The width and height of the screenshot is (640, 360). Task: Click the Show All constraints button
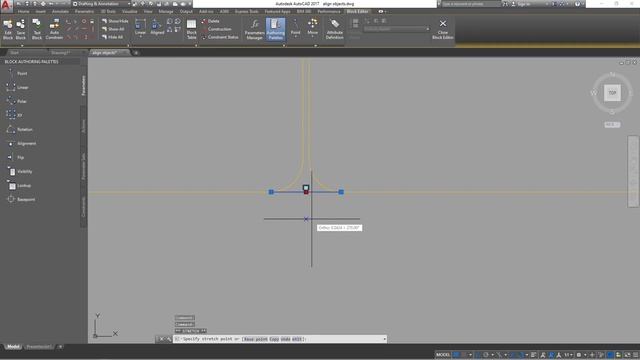click(x=113, y=29)
